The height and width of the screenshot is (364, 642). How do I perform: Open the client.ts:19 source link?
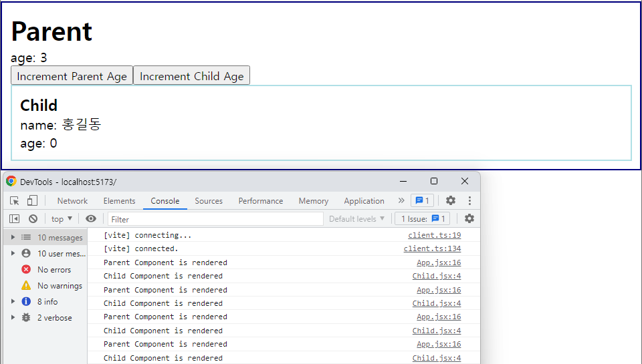point(435,235)
